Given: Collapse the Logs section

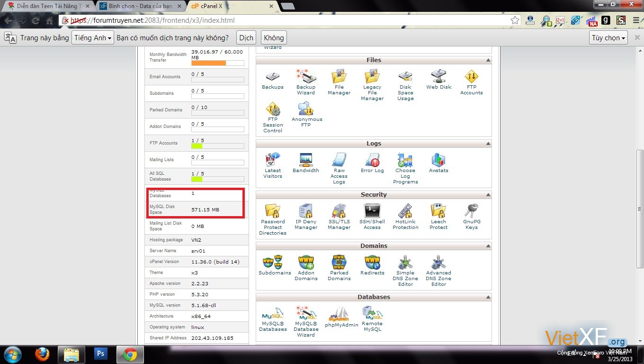Looking at the screenshot, I should 487,144.
